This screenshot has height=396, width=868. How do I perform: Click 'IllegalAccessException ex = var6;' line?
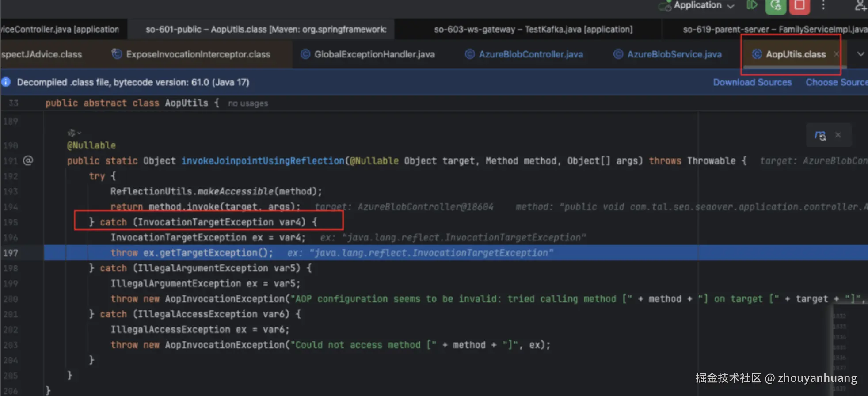coord(200,330)
